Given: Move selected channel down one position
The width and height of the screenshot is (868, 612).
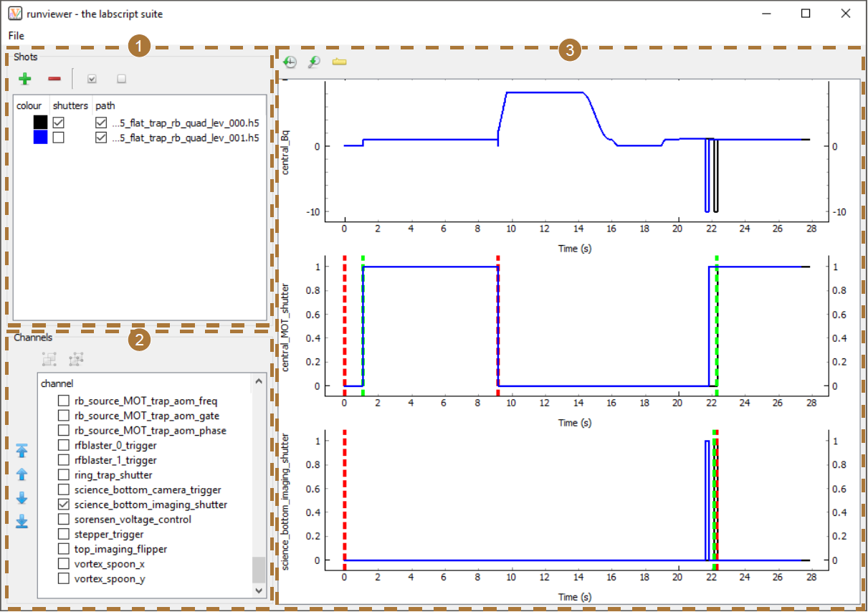Looking at the screenshot, I should (22, 497).
